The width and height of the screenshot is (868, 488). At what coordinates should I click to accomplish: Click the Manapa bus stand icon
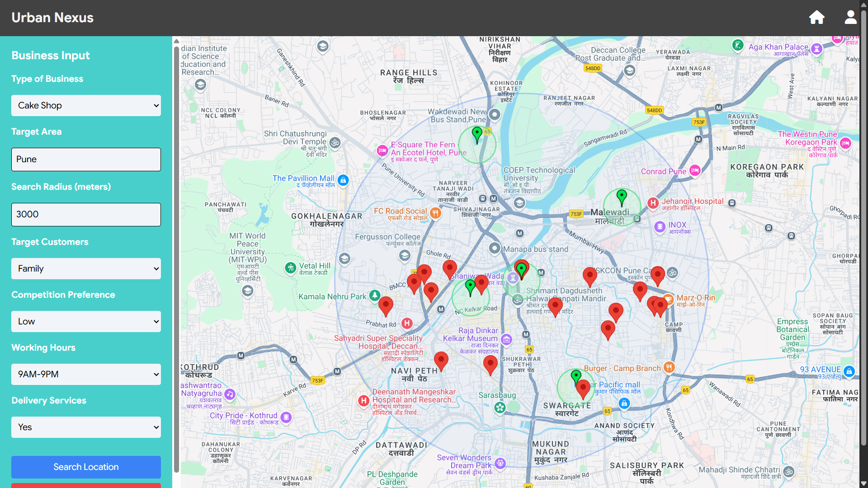coord(495,248)
